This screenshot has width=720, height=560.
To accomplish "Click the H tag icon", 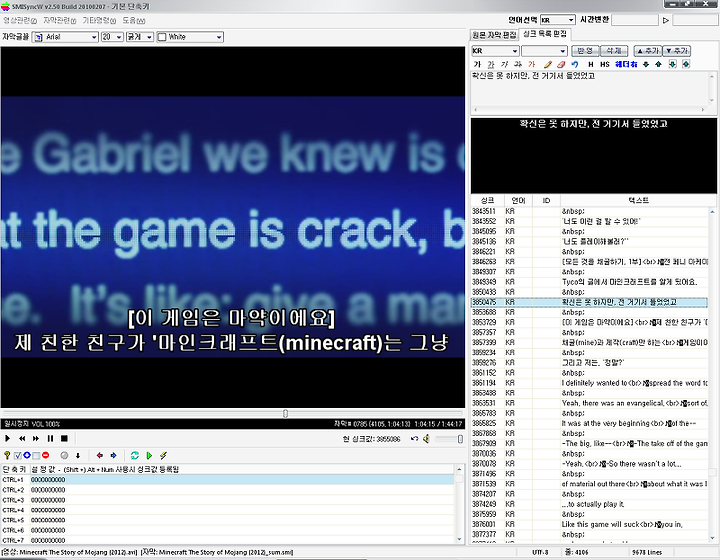I will pos(591,64).
